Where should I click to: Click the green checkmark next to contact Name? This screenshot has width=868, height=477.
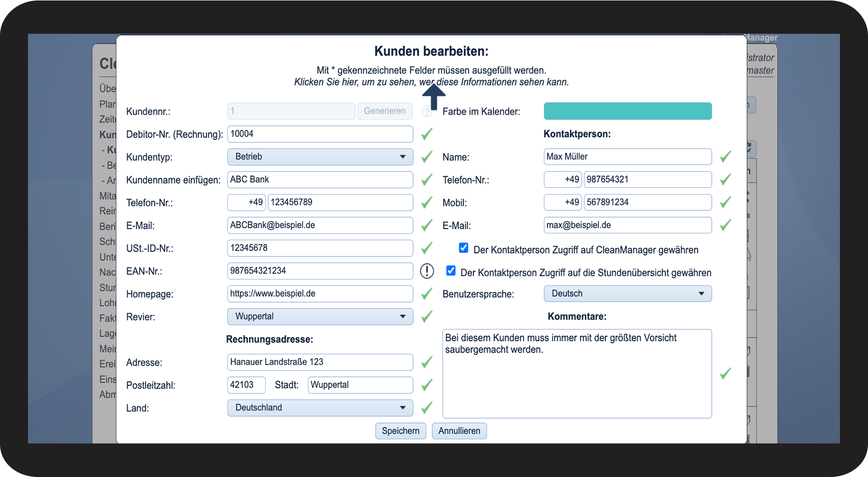pyautogui.click(x=725, y=157)
